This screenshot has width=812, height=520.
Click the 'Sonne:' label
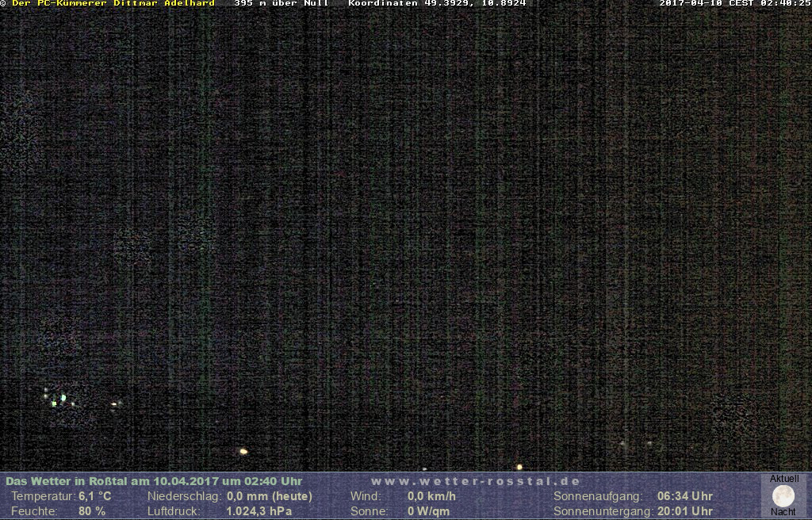click(x=370, y=511)
